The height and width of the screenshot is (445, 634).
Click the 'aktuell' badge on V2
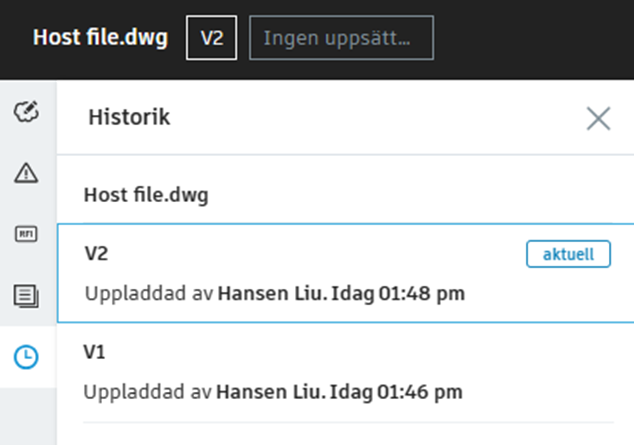tap(567, 254)
